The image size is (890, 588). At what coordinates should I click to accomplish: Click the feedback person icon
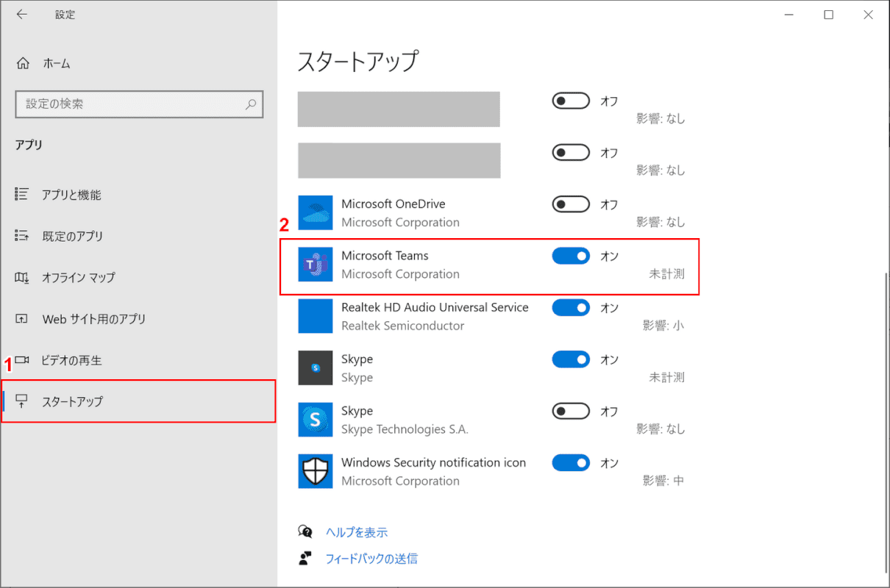[305, 559]
